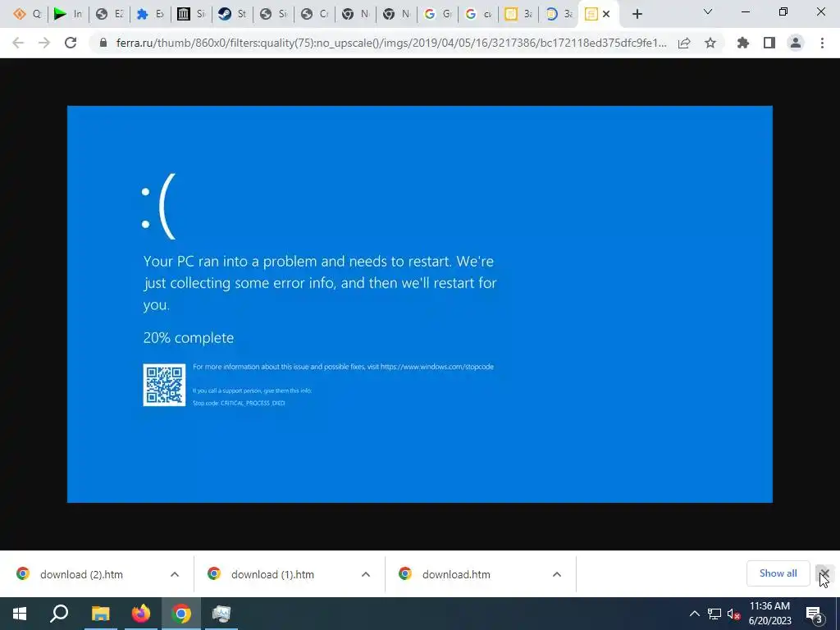Open the Steam tab
The height and width of the screenshot is (630, 840).
tap(232, 14)
